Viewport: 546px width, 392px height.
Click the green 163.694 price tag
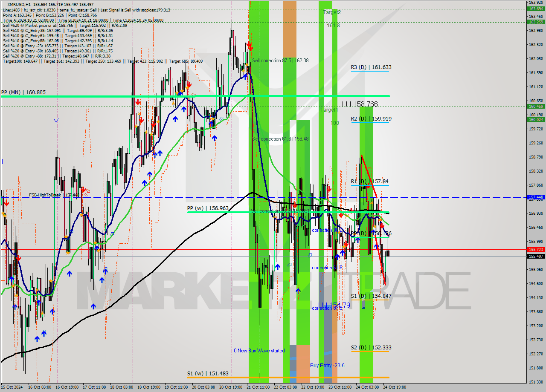click(536, 9)
